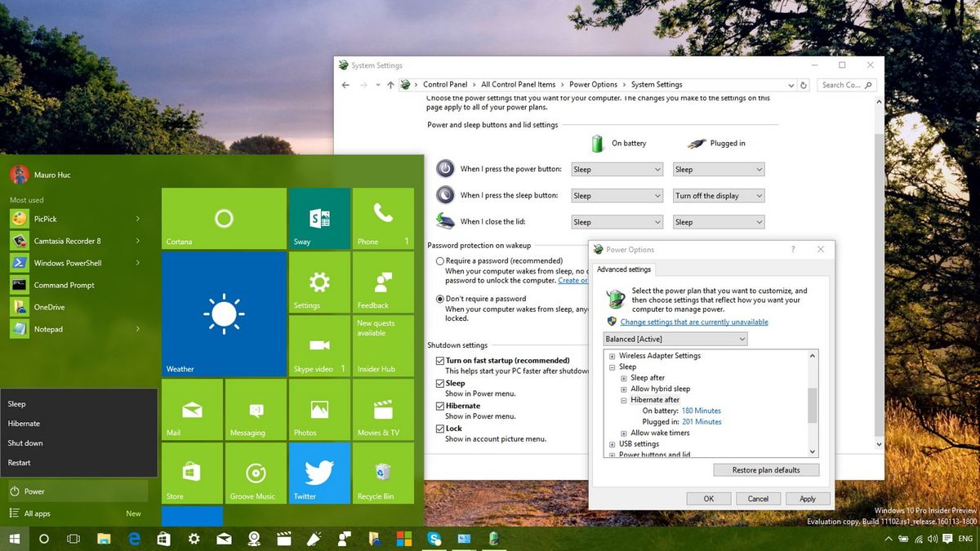Launch Sway from the Start menu

point(318,218)
